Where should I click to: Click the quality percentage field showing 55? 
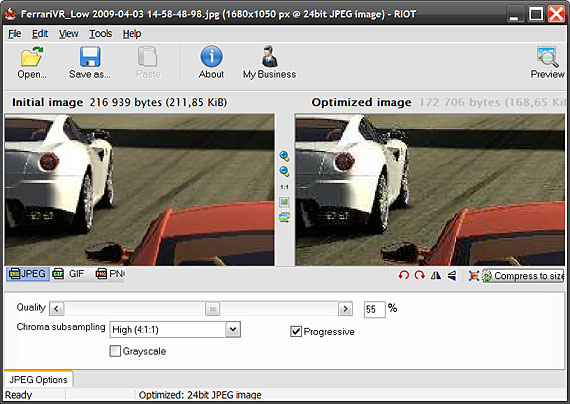(x=374, y=309)
